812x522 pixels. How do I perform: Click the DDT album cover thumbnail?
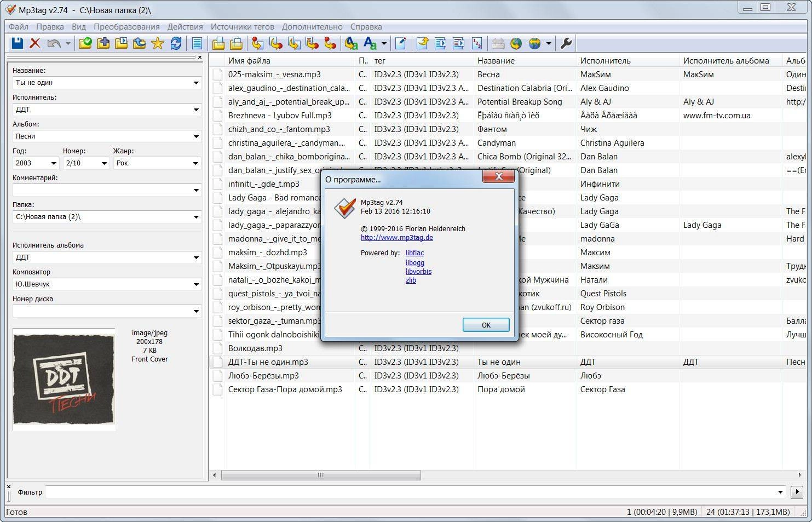point(64,380)
